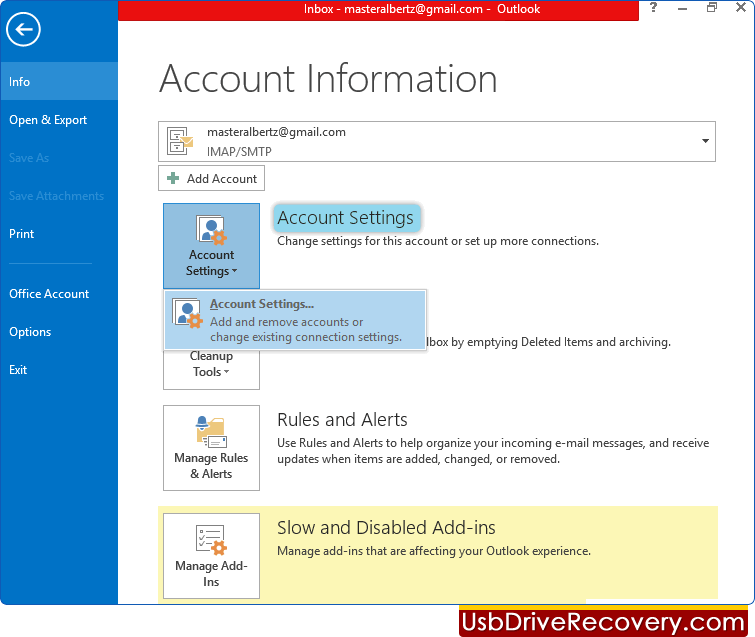
Task: Click the Cleanup Tools button label
Action: [211, 364]
